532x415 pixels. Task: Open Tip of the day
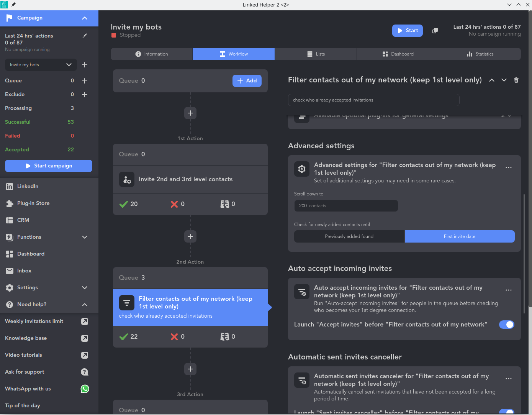coord(23,405)
